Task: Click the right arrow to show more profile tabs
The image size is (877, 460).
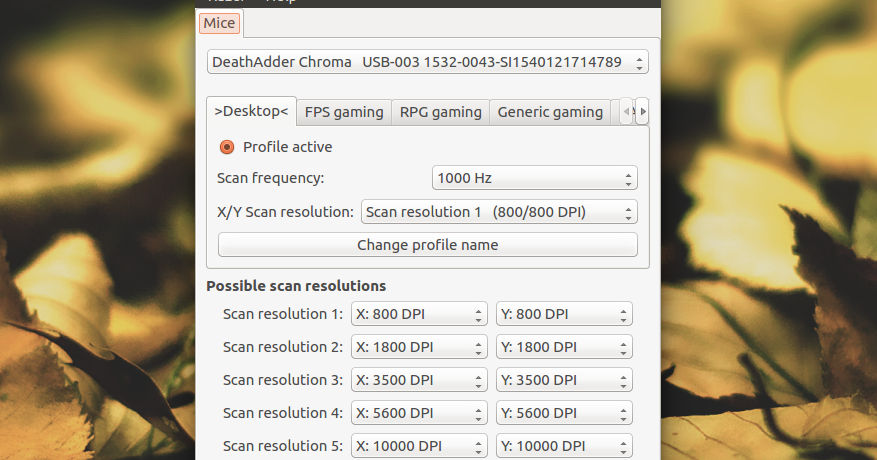Action: tap(643, 111)
